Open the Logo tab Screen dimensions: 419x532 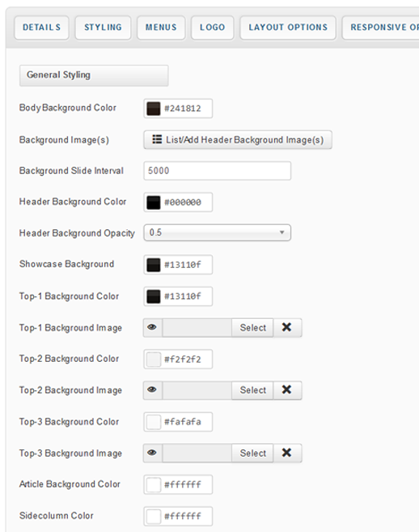(x=212, y=28)
